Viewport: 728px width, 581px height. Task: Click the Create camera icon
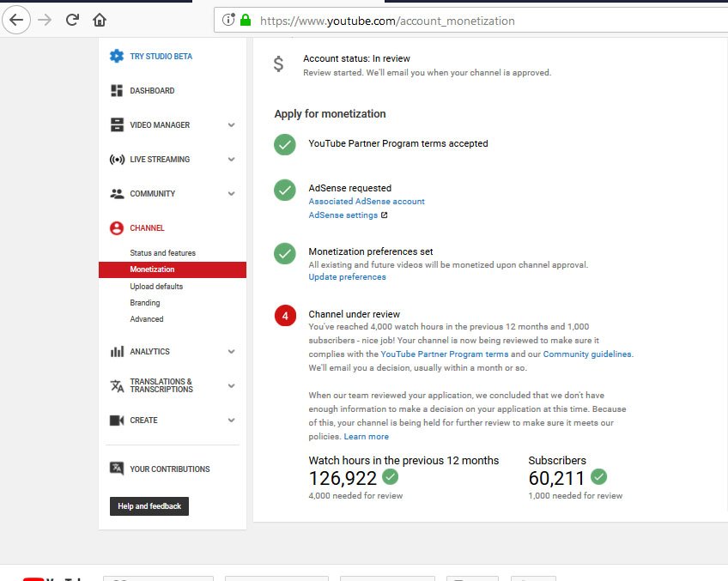117,420
